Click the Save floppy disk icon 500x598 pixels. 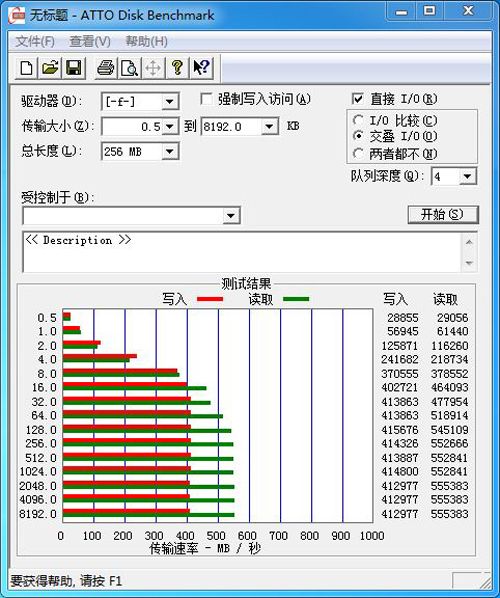click(74, 68)
